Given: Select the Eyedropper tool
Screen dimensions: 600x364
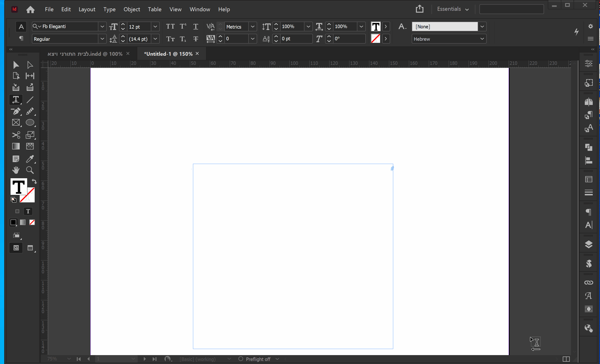Looking at the screenshot, I should [x=30, y=159].
